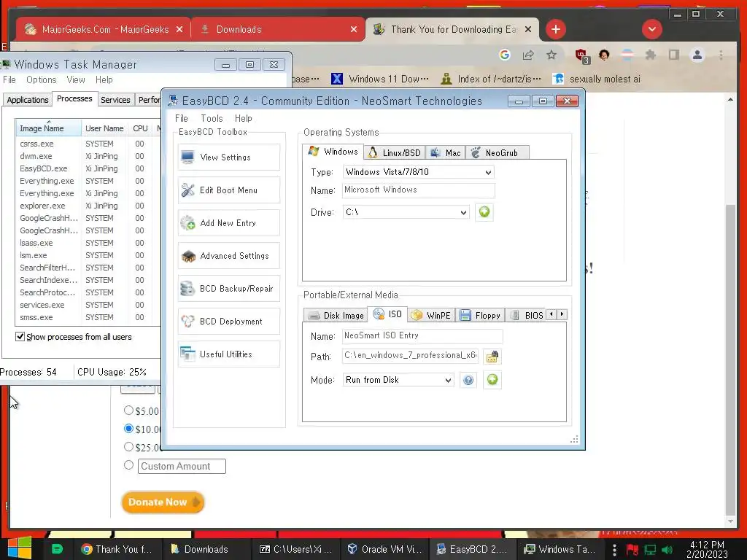Open the Mode dropdown Run from Disk

[x=398, y=380]
